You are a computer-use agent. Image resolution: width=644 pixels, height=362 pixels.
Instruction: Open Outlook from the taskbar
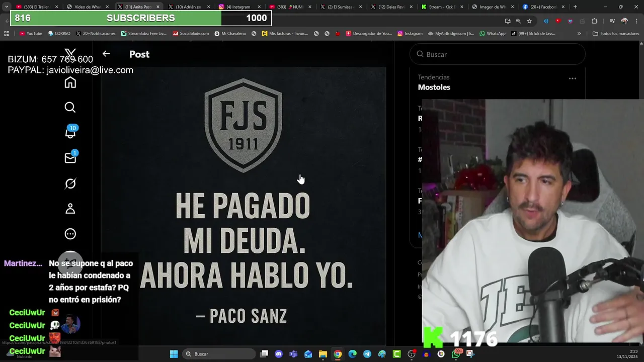coord(308,354)
